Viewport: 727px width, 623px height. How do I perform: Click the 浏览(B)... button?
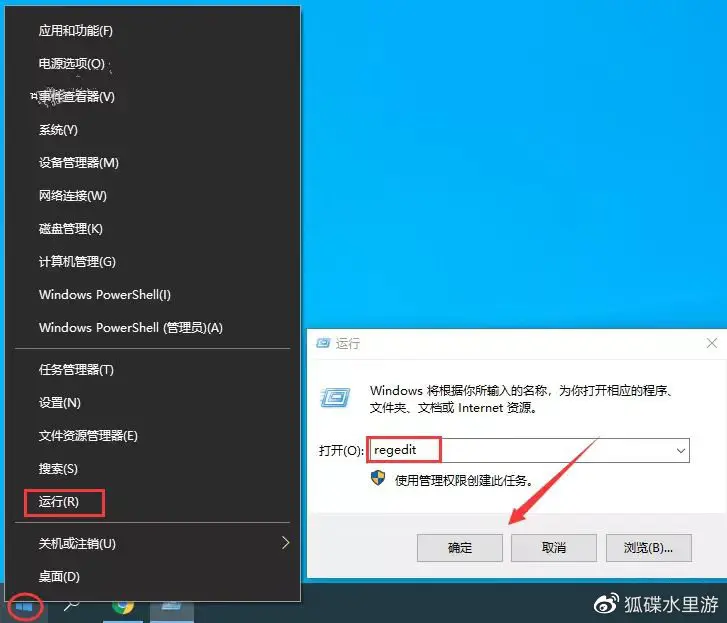click(x=648, y=548)
